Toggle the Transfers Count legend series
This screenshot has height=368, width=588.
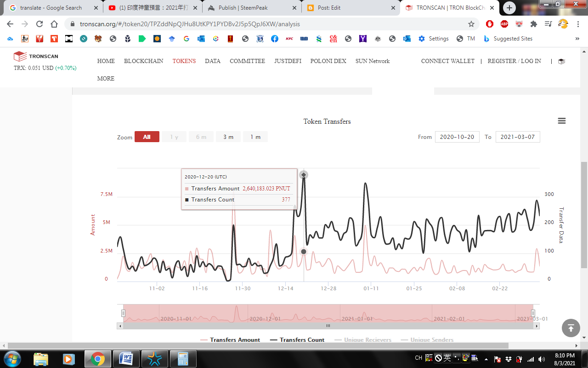(x=297, y=340)
